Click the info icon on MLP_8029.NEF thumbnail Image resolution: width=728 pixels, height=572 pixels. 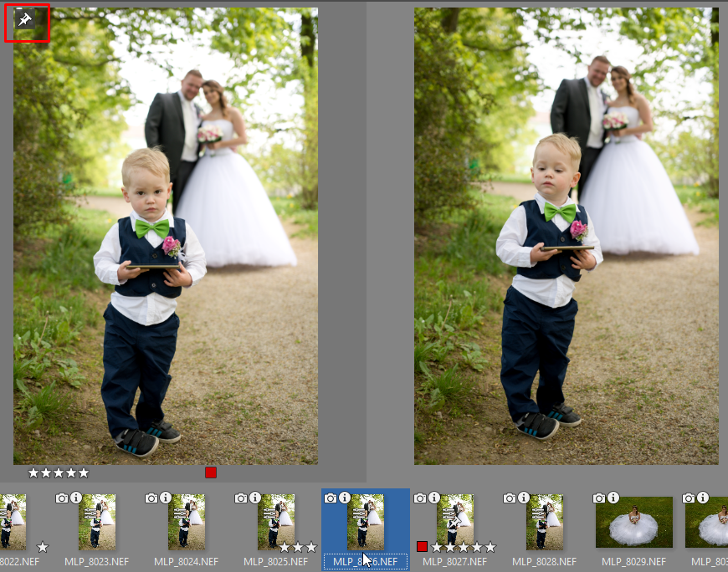[613, 498]
